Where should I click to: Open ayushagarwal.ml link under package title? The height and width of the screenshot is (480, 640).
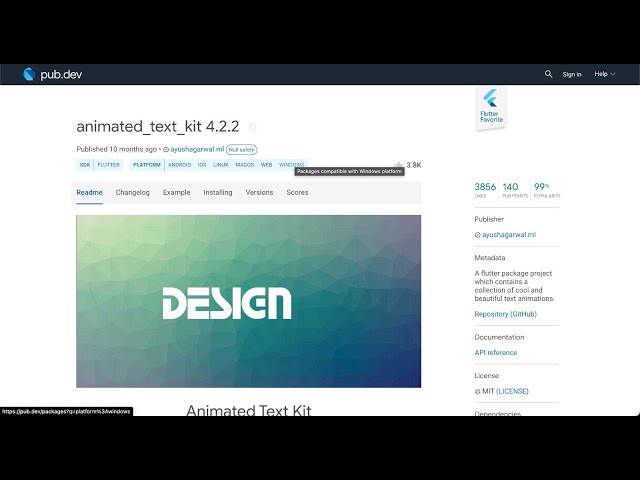point(197,149)
